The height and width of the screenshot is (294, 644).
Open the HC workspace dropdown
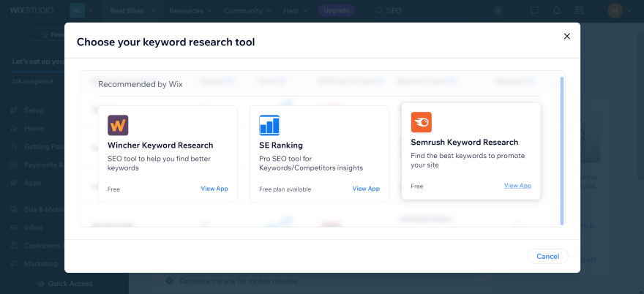[x=82, y=11]
